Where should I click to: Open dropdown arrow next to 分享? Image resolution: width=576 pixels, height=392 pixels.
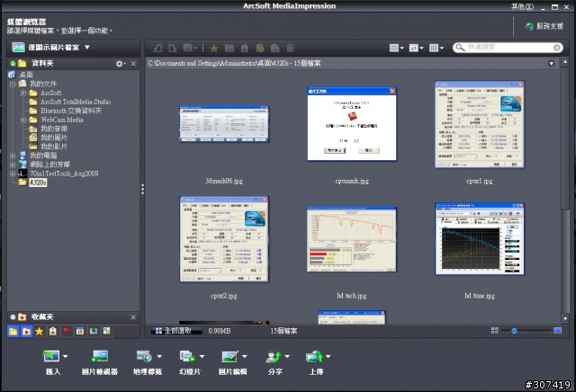287,356
